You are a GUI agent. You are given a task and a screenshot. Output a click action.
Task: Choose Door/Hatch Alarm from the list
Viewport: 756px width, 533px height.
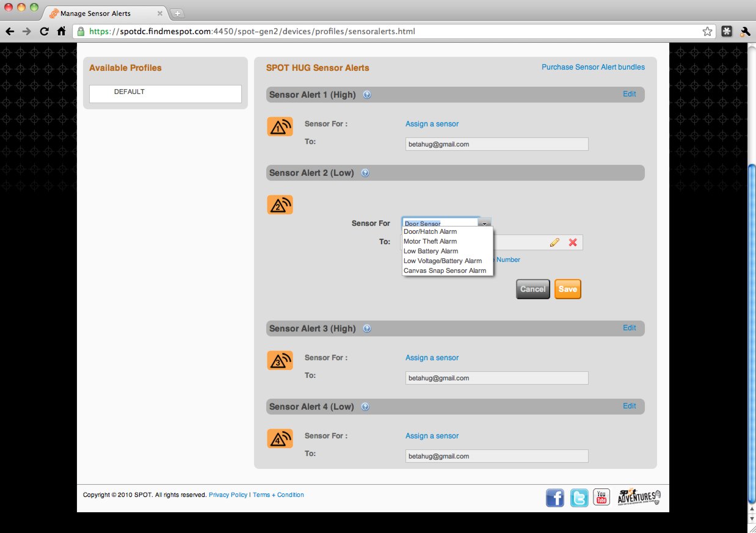[448, 231]
